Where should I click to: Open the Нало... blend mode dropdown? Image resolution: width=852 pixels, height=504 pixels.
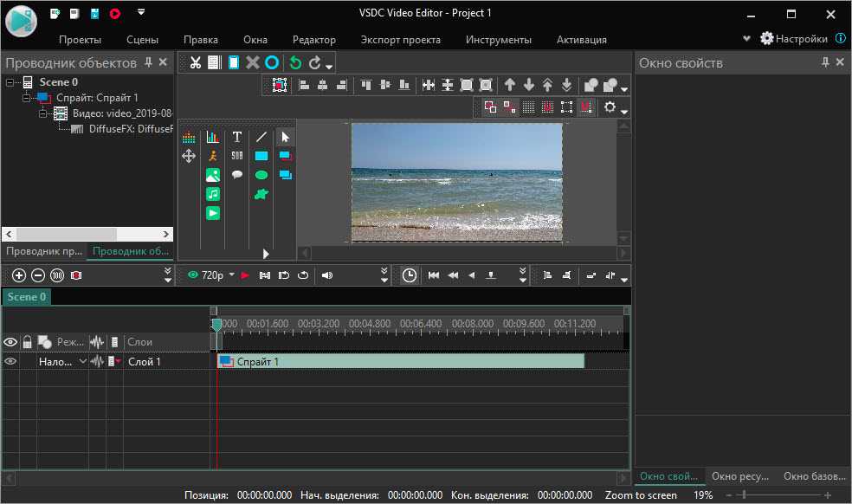[x=83, y=361]
